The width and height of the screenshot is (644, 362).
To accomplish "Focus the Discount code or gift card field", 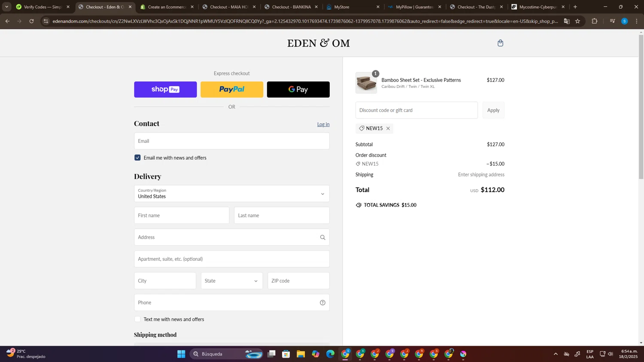I will point(416,110).
